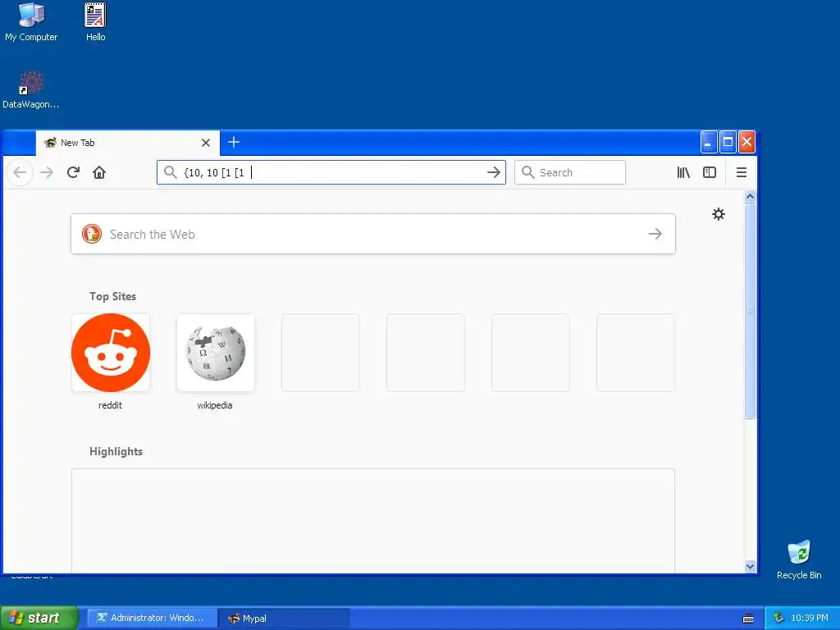The height and width of the screenshot is (630, 840).
Task: Reload the current page
Action: click(x=73, y=172)
